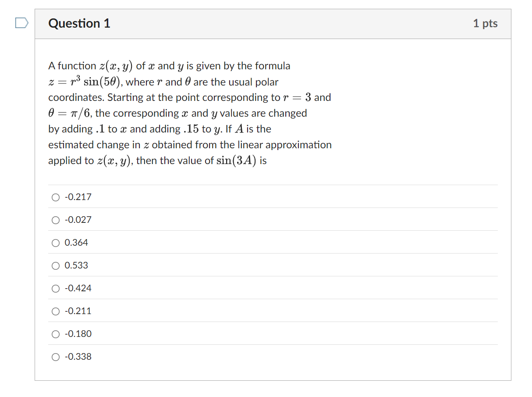Select the -0.027 answer option
Screen dimensions: 532x397
pos(56,220)
